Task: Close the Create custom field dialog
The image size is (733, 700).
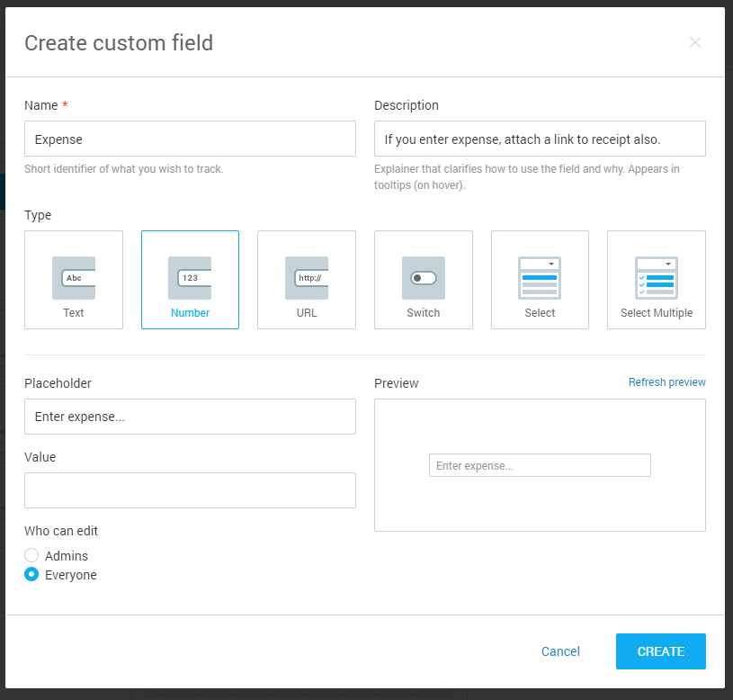Action: click(695, 42)
